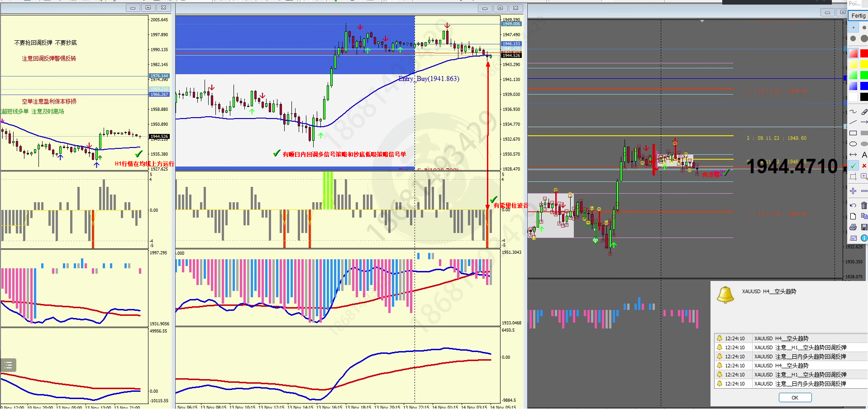868x409 pixels.
Task: Pick the translucent green color swatch
Action: [853, 75]
